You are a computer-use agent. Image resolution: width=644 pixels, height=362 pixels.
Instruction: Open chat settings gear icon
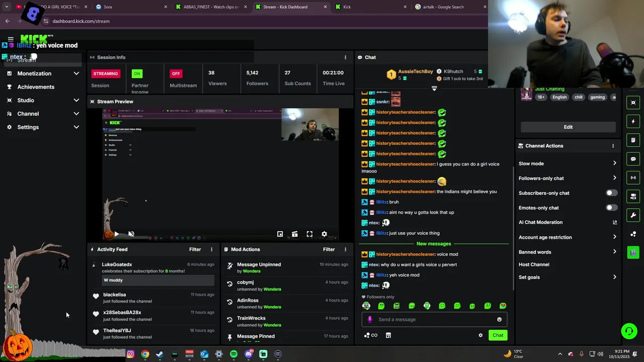[x=480, y=335]
